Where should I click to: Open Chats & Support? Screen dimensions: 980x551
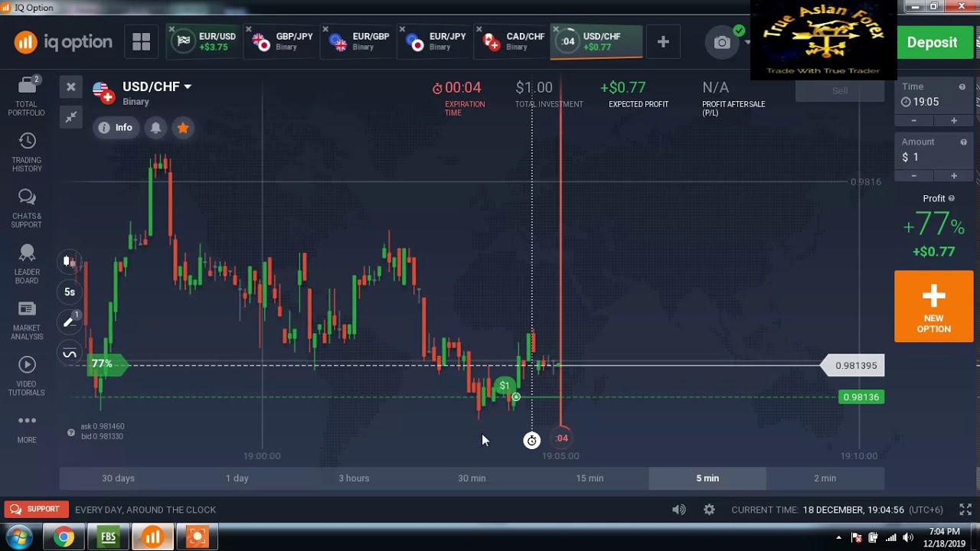[27, 208]
